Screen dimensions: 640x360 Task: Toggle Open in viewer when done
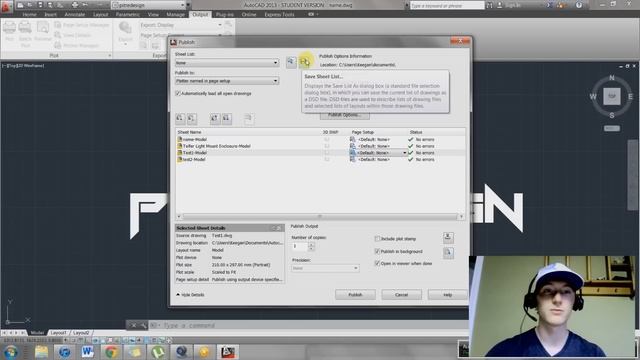tap(377, 264)
